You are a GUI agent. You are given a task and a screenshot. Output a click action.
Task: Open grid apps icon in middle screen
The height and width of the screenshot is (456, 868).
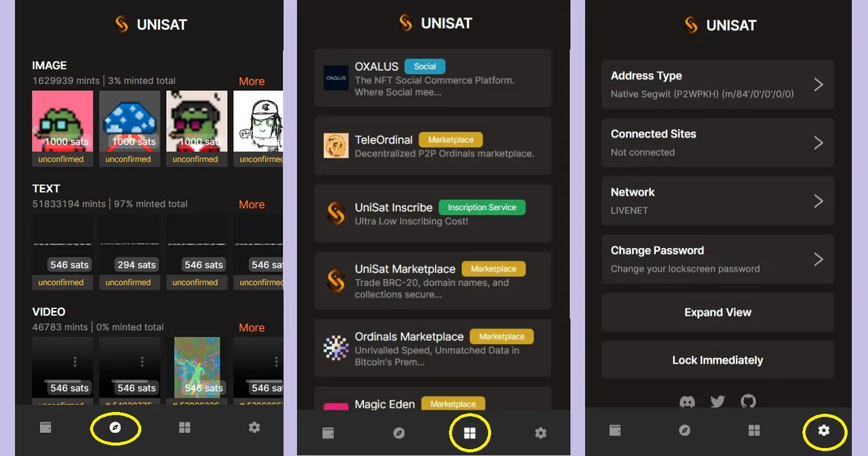(x=469, y=433)
